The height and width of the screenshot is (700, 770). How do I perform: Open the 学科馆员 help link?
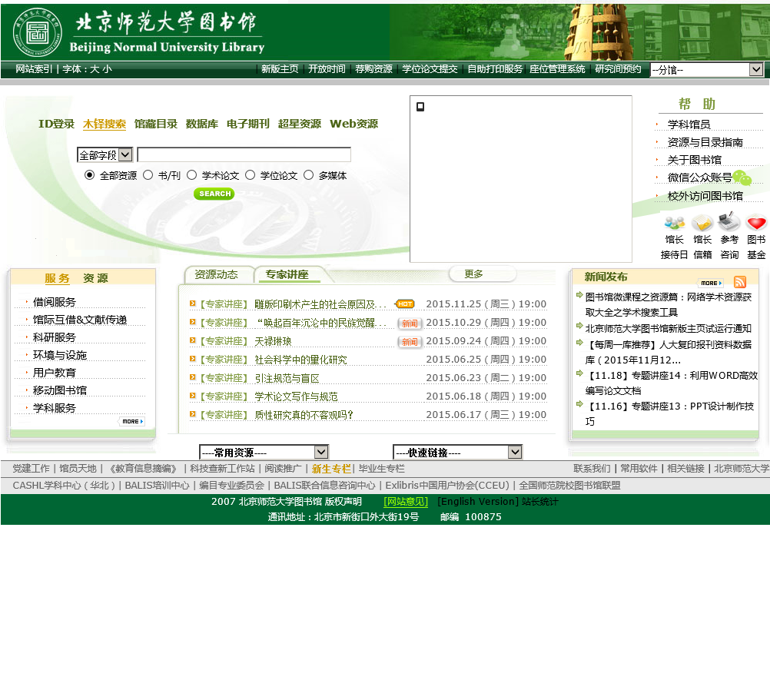point(689,124)
